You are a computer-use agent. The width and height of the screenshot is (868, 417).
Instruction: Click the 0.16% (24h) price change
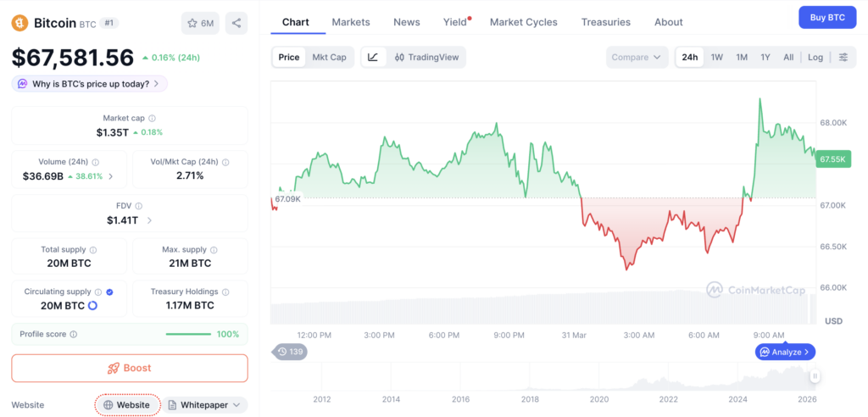point(171,58)
